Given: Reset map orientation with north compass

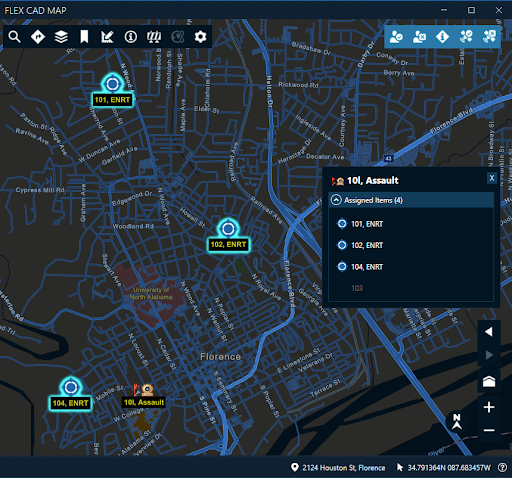Looking at the screenshot, I should click(x=457, y=422).
